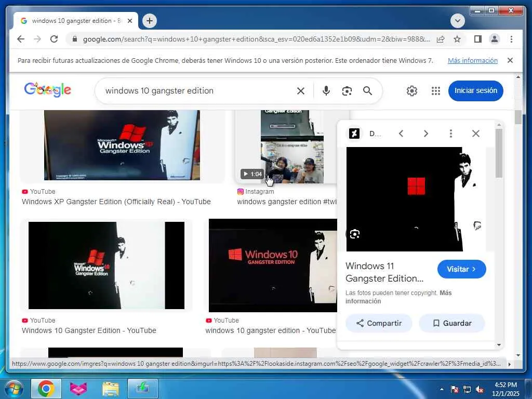Click the browser forward arrow
The width and height of the screenshot is (532, 399).
pyautogui.click(x=37, y=39)
